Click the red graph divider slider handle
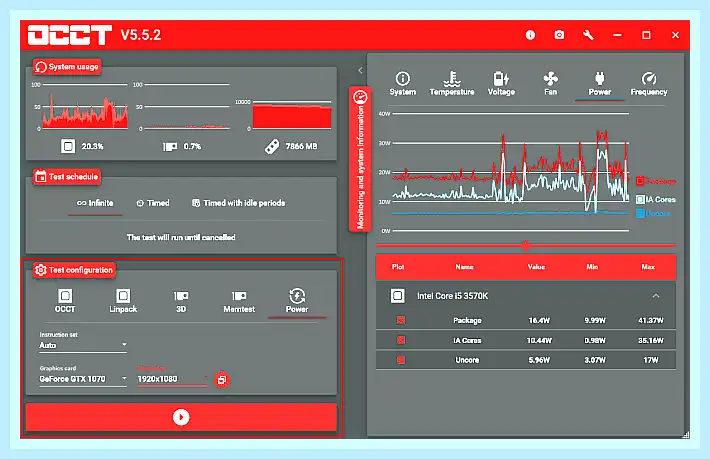This screenshot has width=710, height=459. coord(526,246)
